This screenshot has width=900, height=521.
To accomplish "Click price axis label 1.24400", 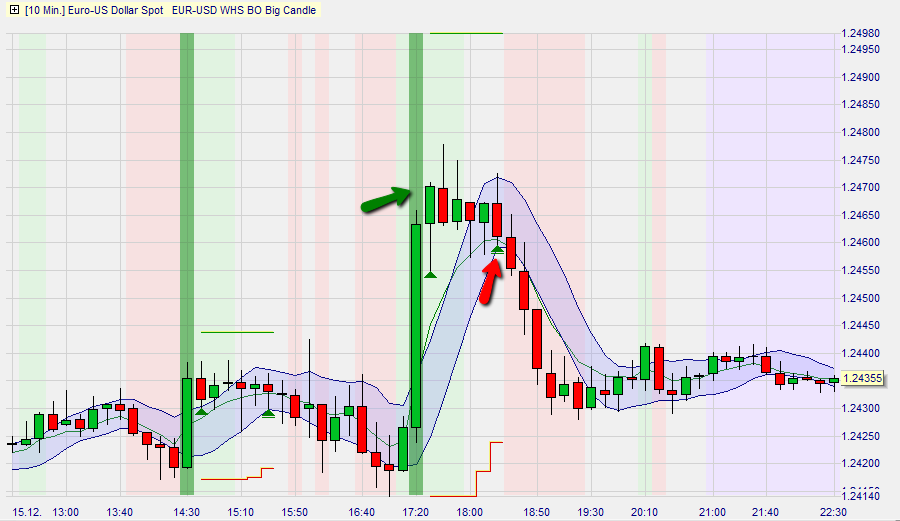I will tap(860, 353).
